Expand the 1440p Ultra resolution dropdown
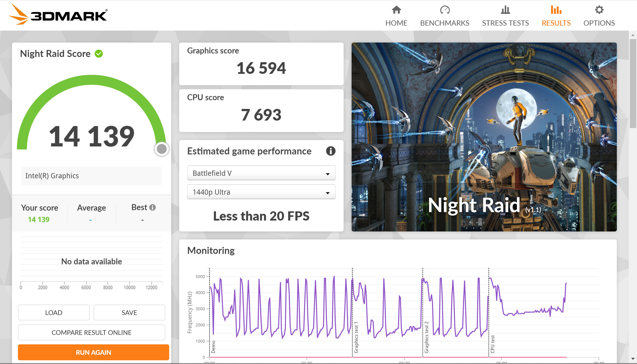The image size is (637, 364). (x=261, y=192)
